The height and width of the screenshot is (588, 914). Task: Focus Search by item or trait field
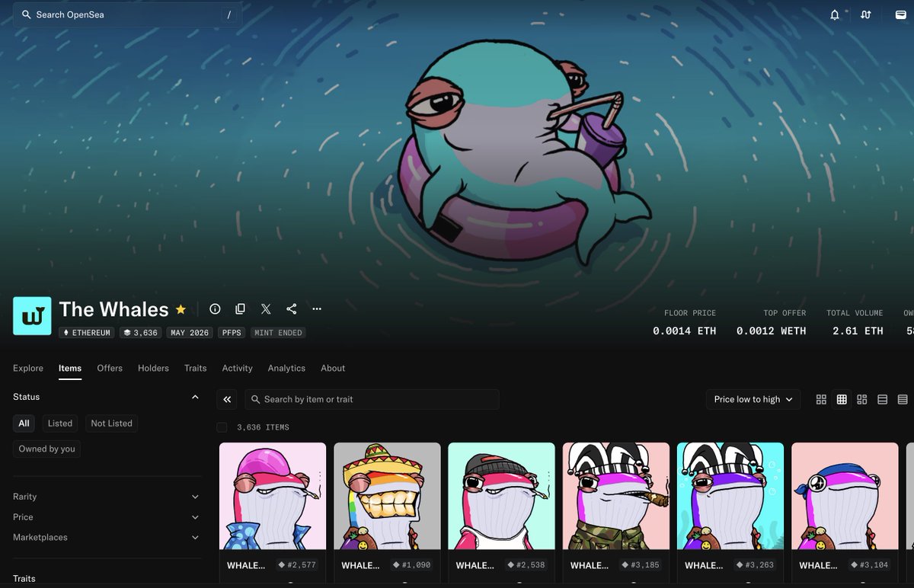point(372,399)
